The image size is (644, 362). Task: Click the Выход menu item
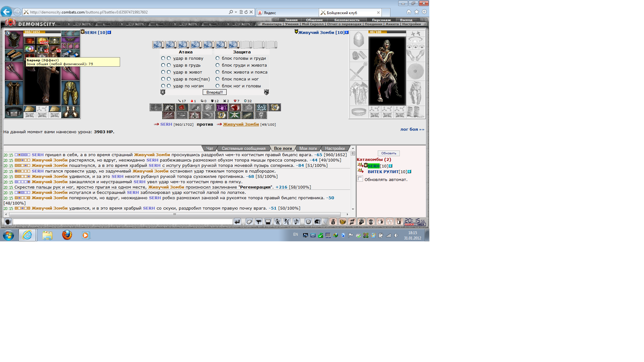click(406, 20)
